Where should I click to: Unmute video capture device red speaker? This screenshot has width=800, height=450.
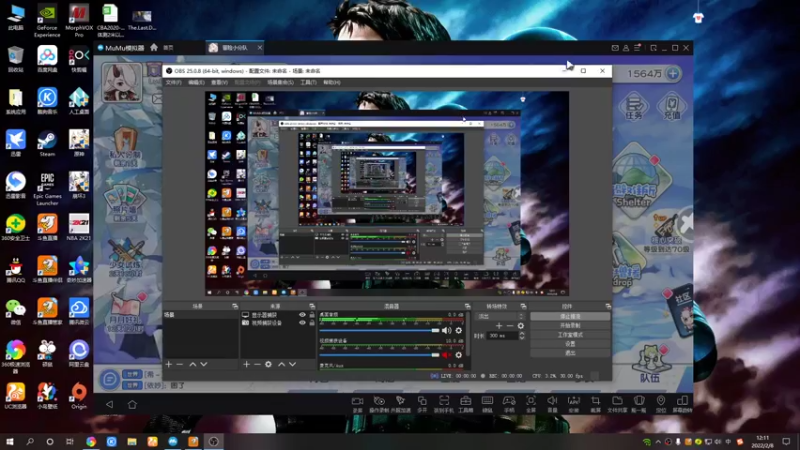[447, 355]
